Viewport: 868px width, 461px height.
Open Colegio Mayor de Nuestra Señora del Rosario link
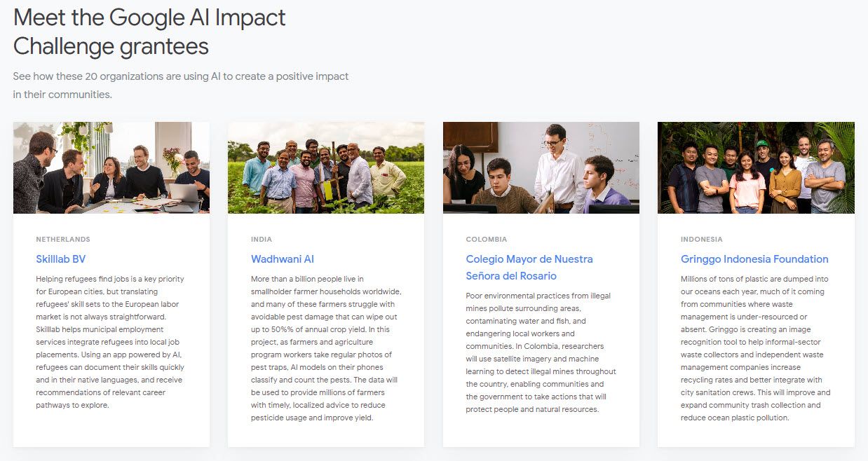[x=529, y=268]
